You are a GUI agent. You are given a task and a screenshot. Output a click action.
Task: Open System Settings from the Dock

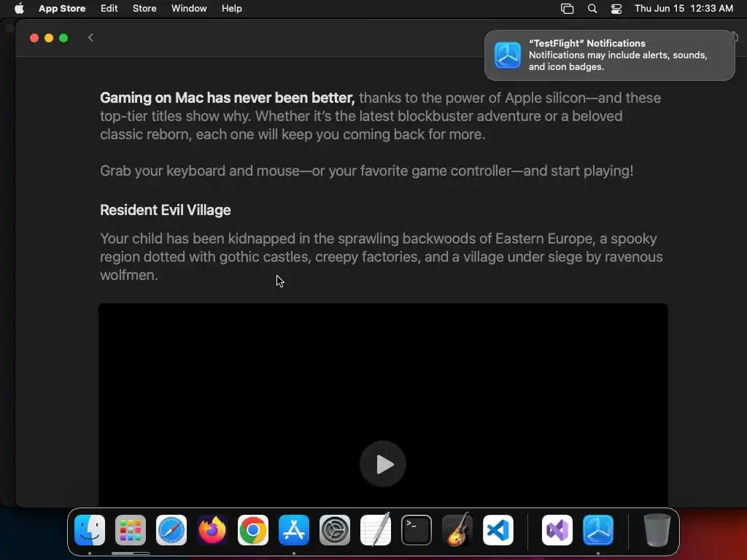pos(335,530)
